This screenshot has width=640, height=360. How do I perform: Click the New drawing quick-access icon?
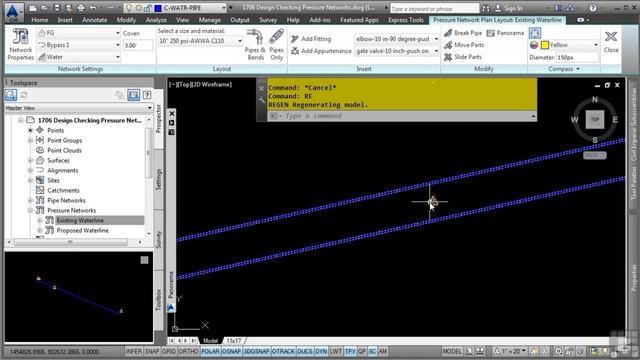click(33, 8)
